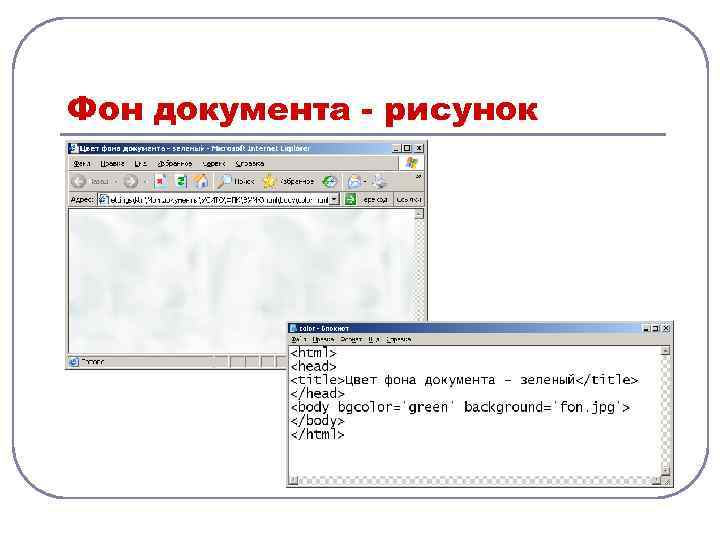This screenshot has width=720, height=540.
Task: Click the Print icon in IE toolbar
Action: coord(380,181)
